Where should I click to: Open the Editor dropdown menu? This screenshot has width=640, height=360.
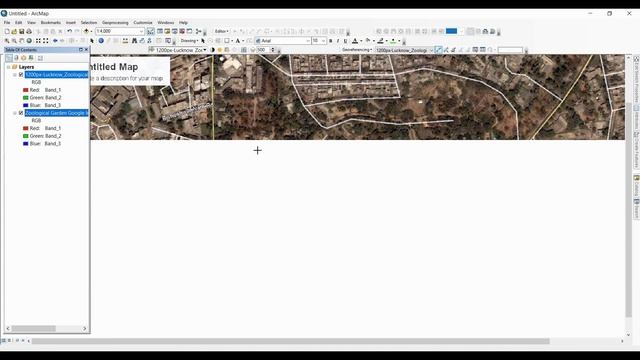[x=221, y=31]
